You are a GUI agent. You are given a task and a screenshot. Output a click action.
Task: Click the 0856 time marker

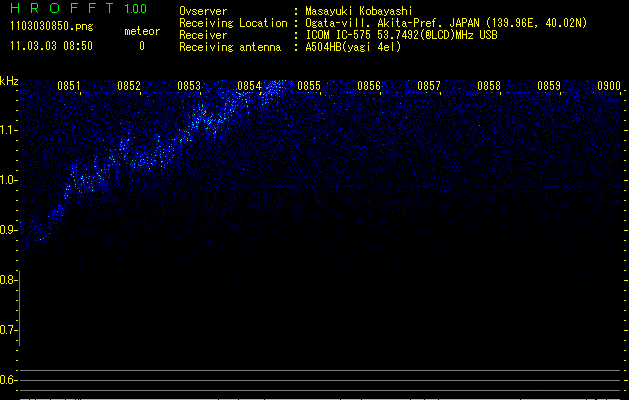369,86
